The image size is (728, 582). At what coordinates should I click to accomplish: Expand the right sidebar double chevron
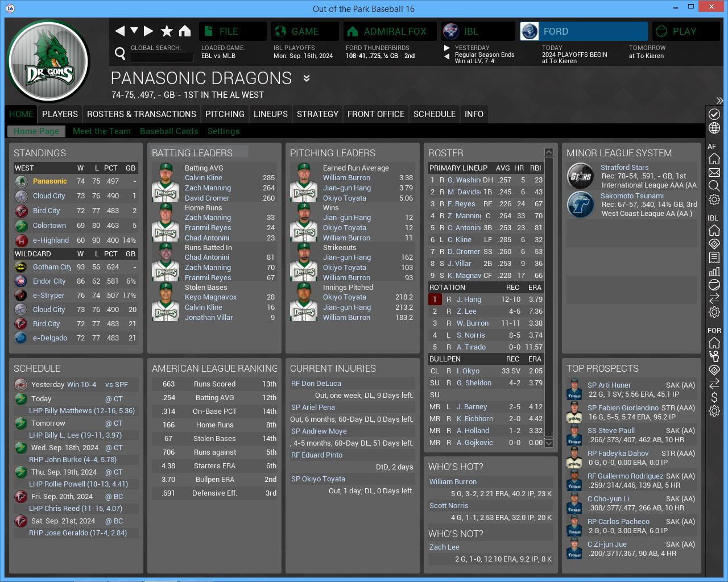[719, 101]
